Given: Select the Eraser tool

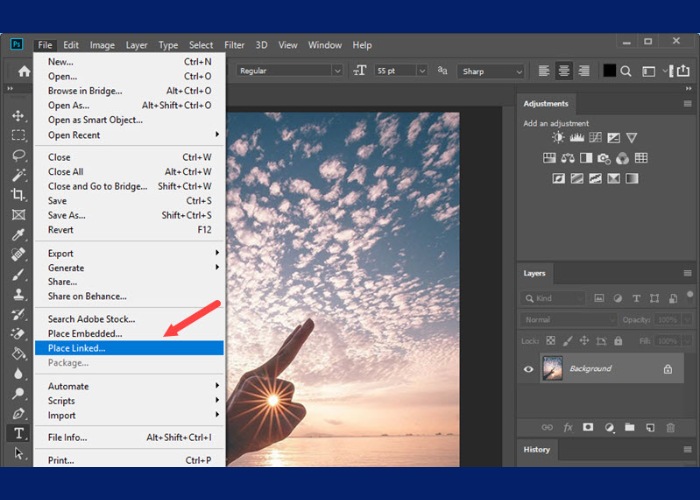Looking at the screenshot, I should (18, 334).
